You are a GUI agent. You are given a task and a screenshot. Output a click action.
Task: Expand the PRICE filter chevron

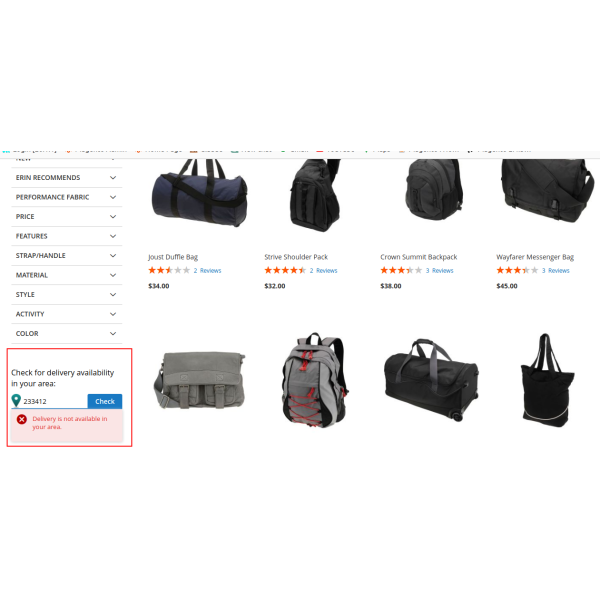click(113, 217)
